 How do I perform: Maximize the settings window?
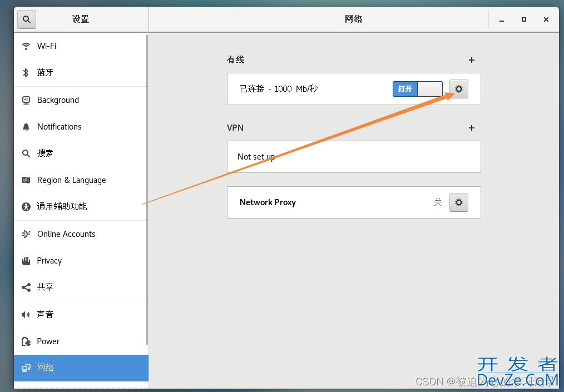[524, 19]
